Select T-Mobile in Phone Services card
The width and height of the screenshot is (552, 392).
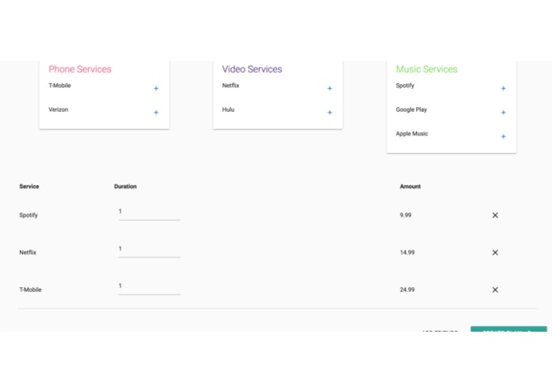60,86
